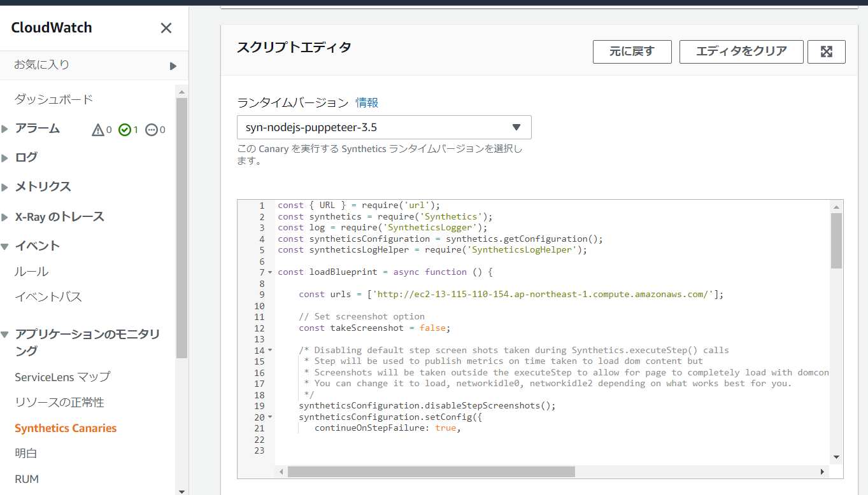The image size is (868, 495).
Task: Open ServiceLens マップ in sidebar
Action: (62, 377)
